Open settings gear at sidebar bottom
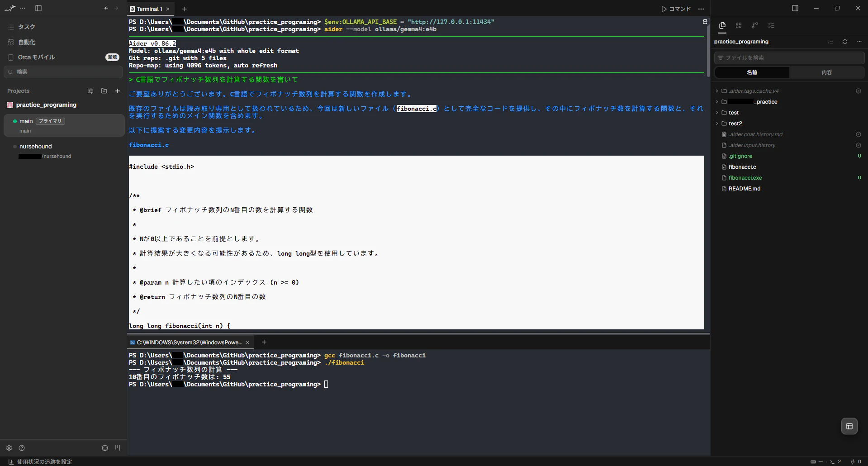 (x=9, y=448)
